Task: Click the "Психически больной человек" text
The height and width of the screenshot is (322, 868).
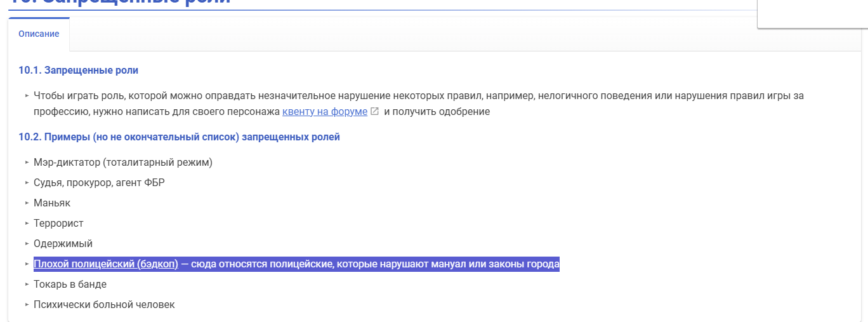Action: point(104,305)
